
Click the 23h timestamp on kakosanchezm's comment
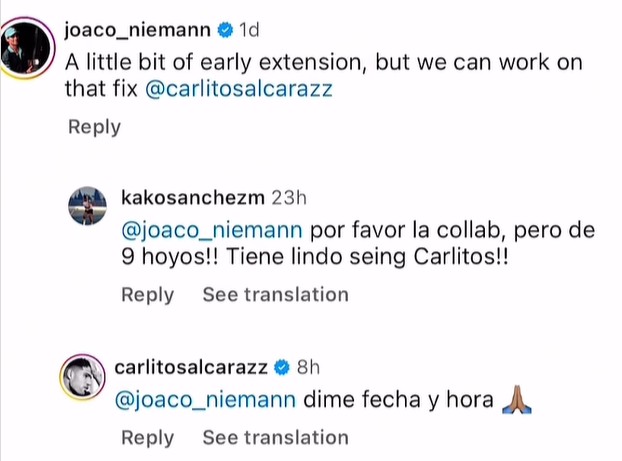[x=290, y=195]
